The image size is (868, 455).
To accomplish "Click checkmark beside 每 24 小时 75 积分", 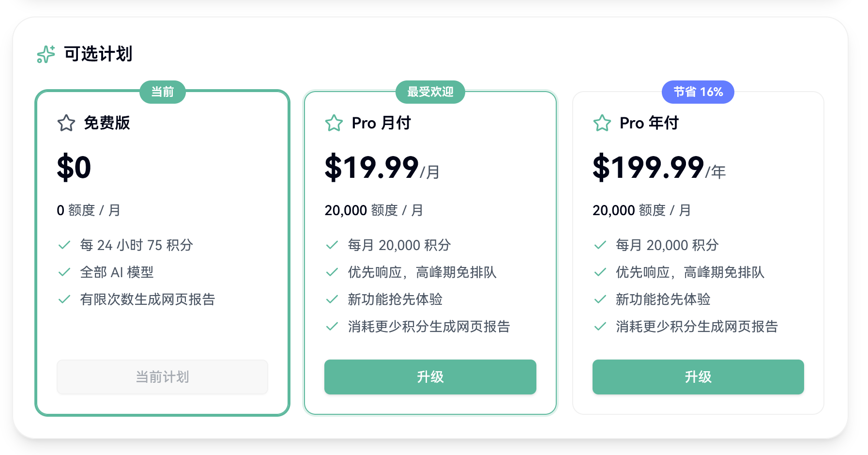I will click(x=64, y=245).
